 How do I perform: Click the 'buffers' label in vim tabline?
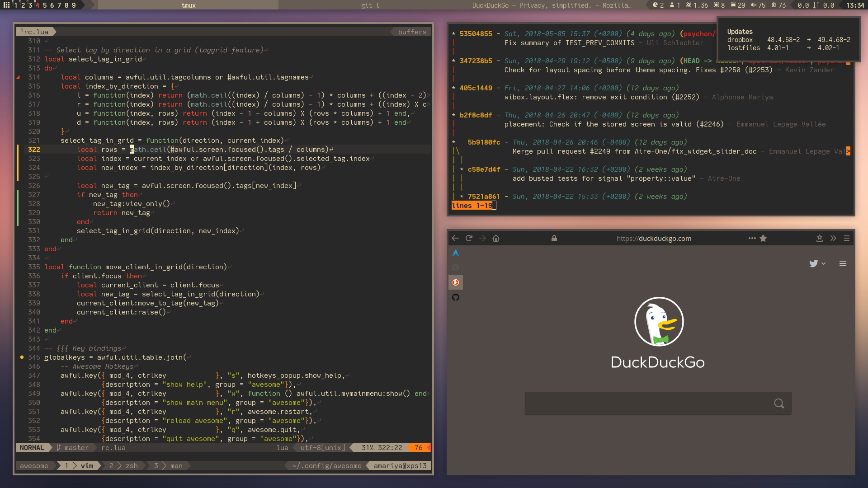click(x=412, y=32)
